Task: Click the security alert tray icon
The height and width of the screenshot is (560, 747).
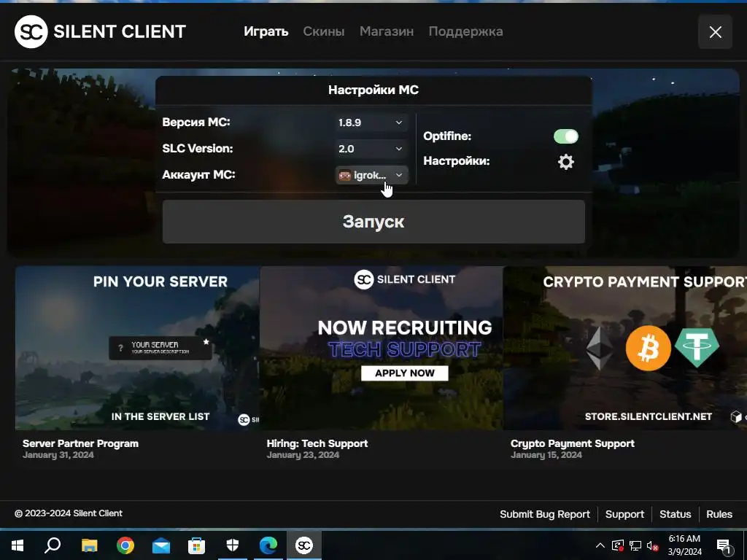Action: click(617, 545)
